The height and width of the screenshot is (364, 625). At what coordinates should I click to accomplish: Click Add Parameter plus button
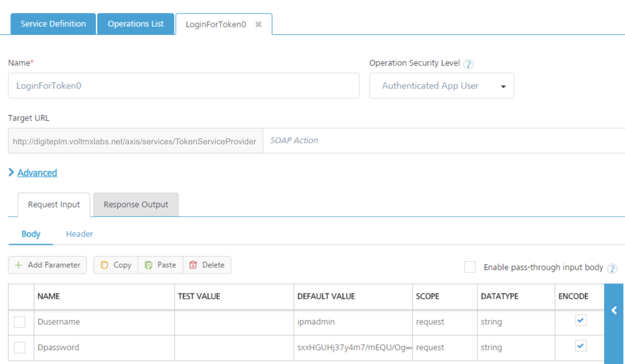(47, 265)
